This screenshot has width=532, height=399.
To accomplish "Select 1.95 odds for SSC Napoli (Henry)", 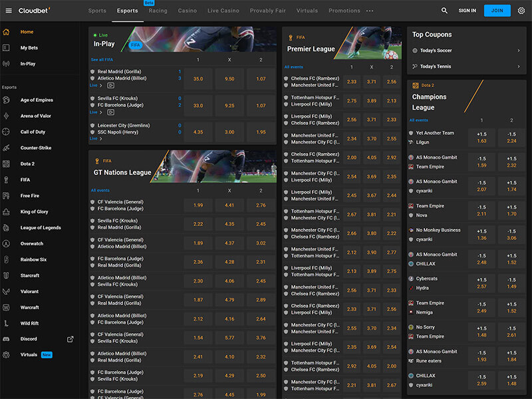I will 261,132.
